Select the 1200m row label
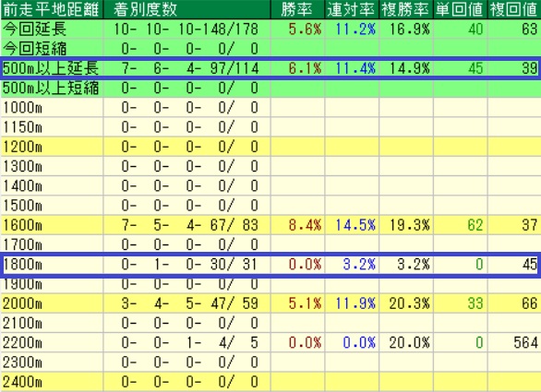The height and width of the screenshot is (392, 541). 22,147
